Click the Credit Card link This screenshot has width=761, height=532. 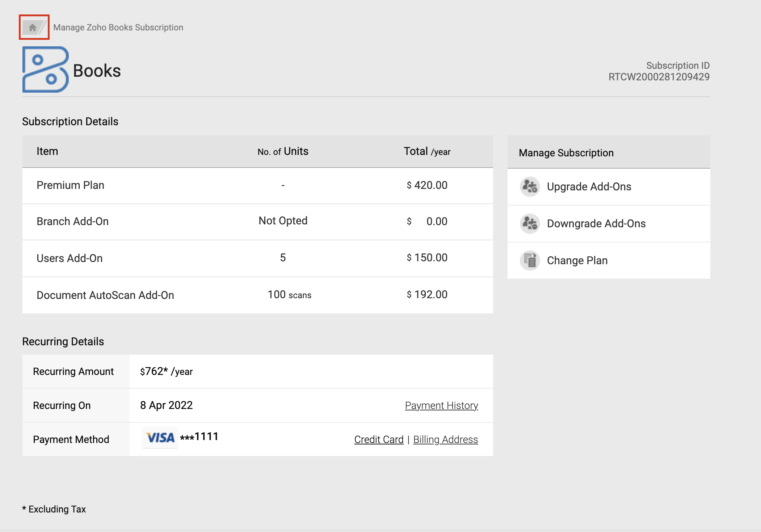pos(379,440)
